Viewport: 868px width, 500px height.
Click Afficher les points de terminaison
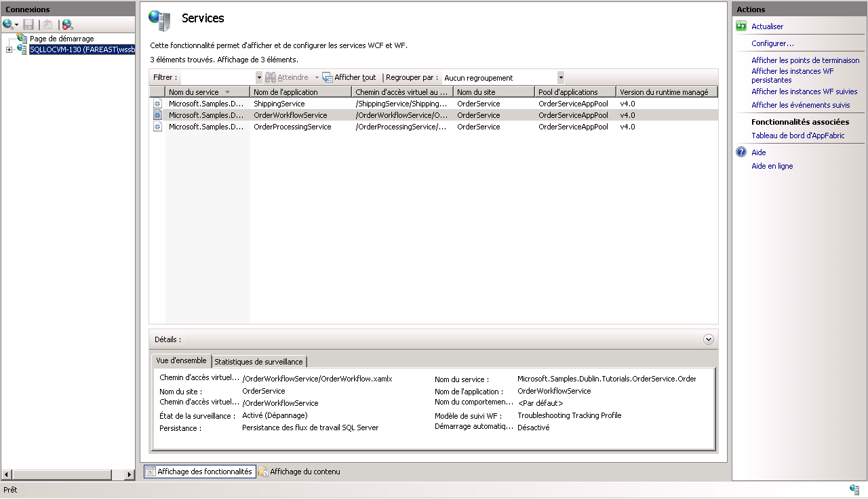point(805,60)
